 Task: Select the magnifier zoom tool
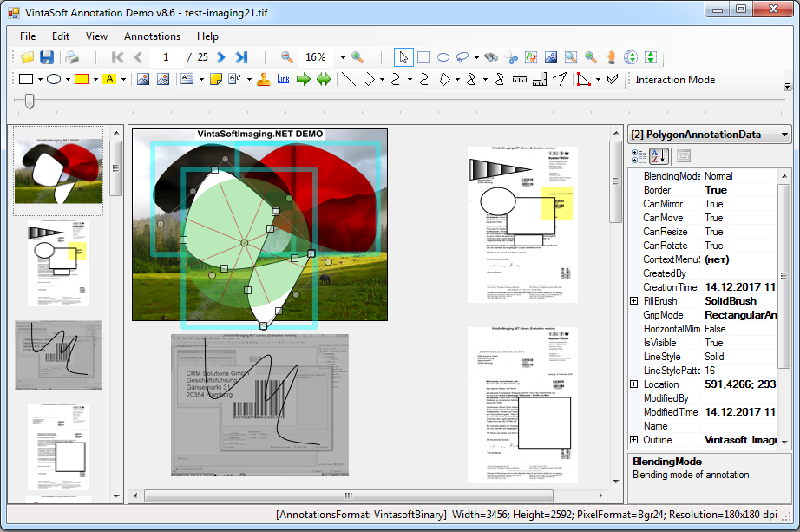pyautogui.click(x=591, y=57)
